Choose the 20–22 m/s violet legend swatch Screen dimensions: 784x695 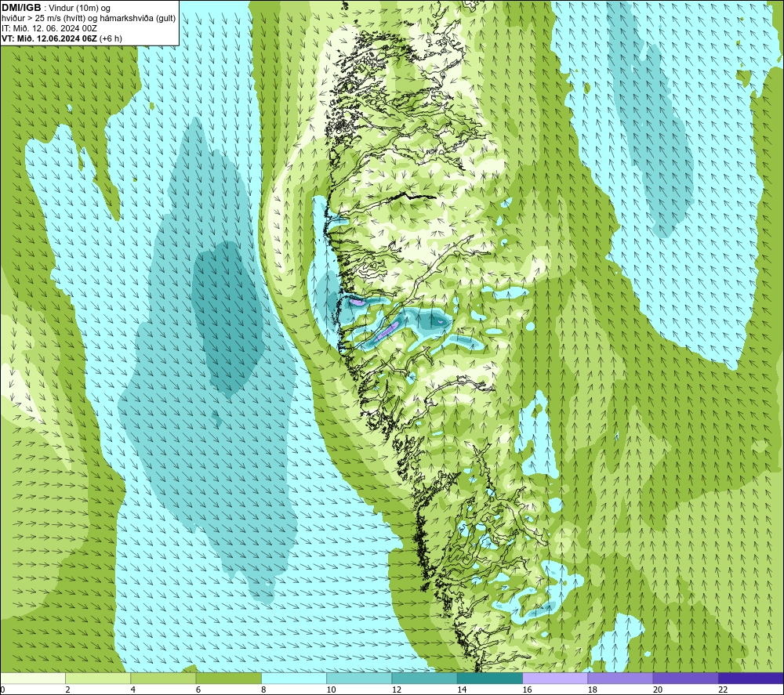tap(685, 679)
